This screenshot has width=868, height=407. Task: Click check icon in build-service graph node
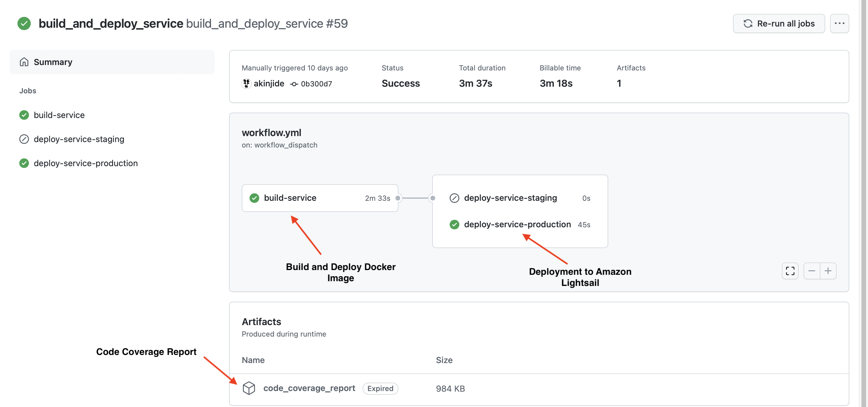[254, 198]
